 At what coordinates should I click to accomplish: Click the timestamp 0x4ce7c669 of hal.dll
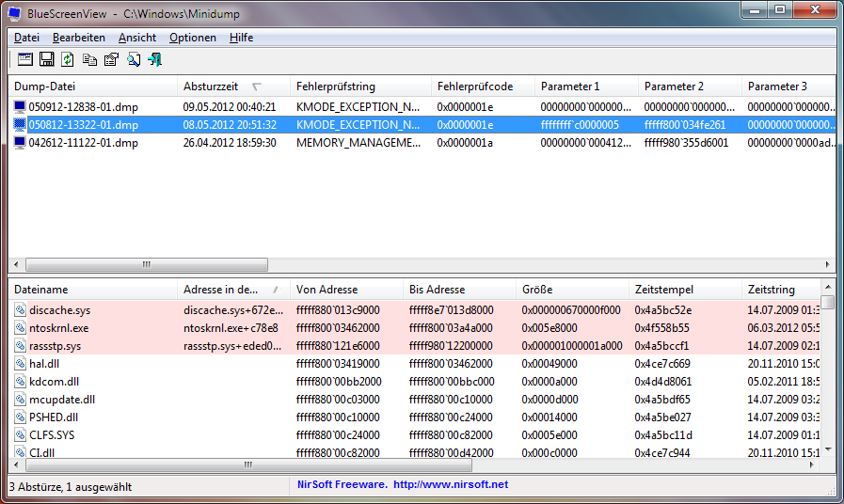pyautogui.click(x=662, y=364)
